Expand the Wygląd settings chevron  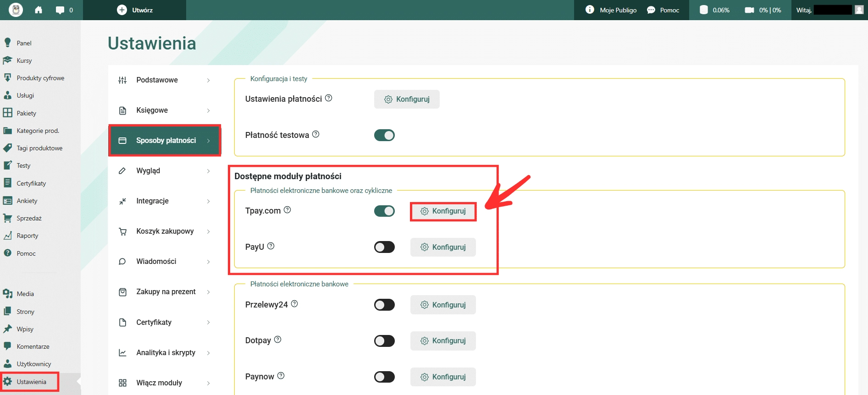[x=208, y=171]
